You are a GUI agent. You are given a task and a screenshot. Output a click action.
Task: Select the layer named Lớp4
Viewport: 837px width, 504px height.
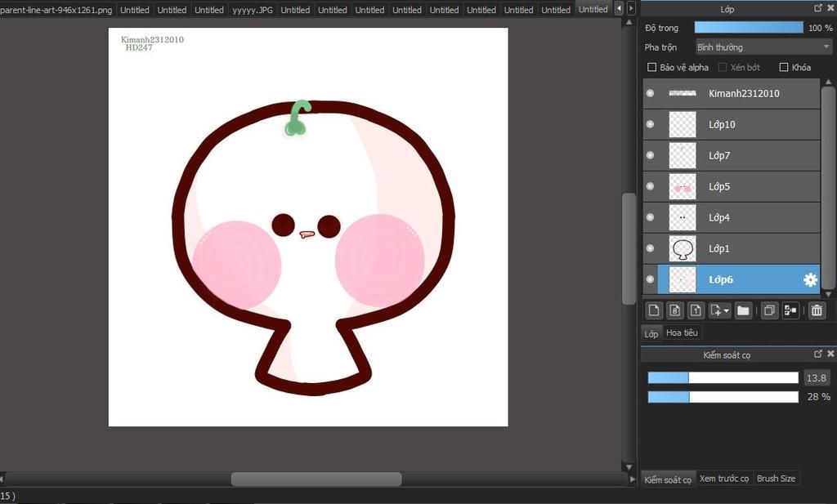coord(719,217)
